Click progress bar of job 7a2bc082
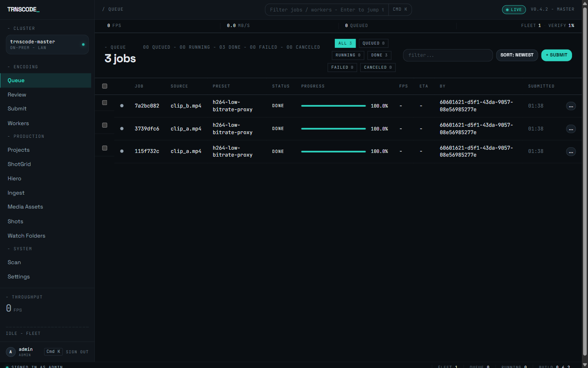588x368 pixels. click(x=333, y=106)
